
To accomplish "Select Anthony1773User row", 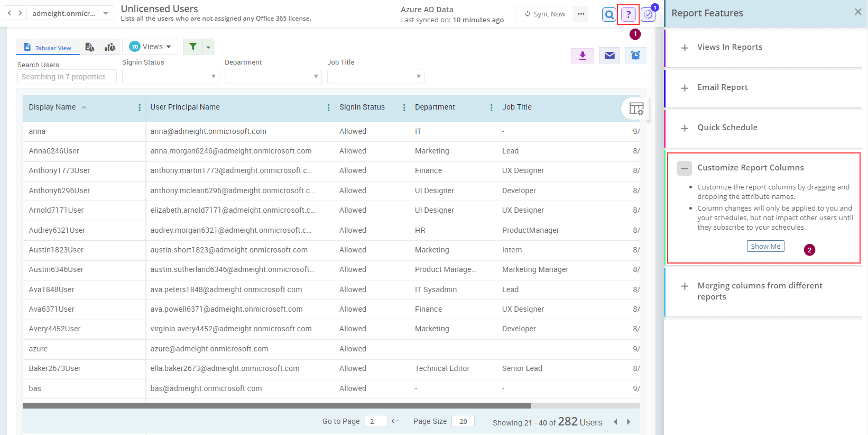I will [59, 170].
